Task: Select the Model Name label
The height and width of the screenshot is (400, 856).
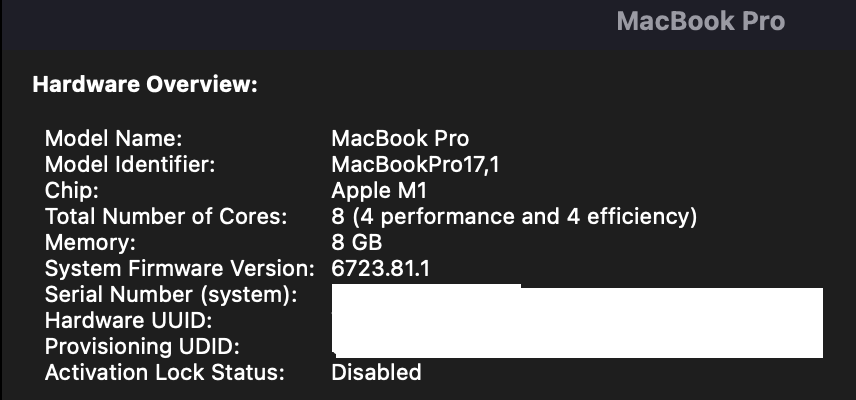Action: click(x=113, y=138)
